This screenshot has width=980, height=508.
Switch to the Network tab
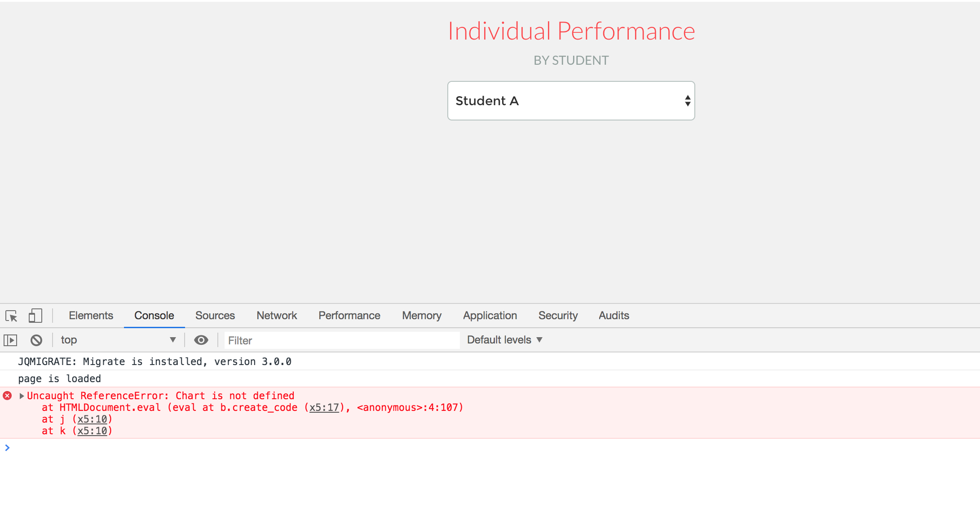click(277, 316)
